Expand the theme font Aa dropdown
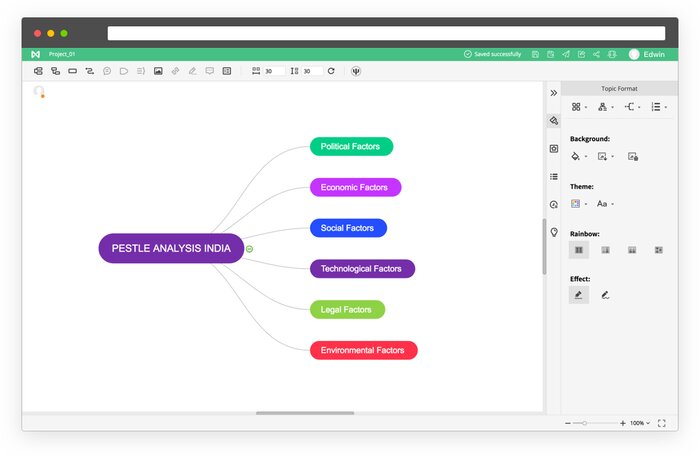This screenshot has height=457, width=700. pos(604,203)
